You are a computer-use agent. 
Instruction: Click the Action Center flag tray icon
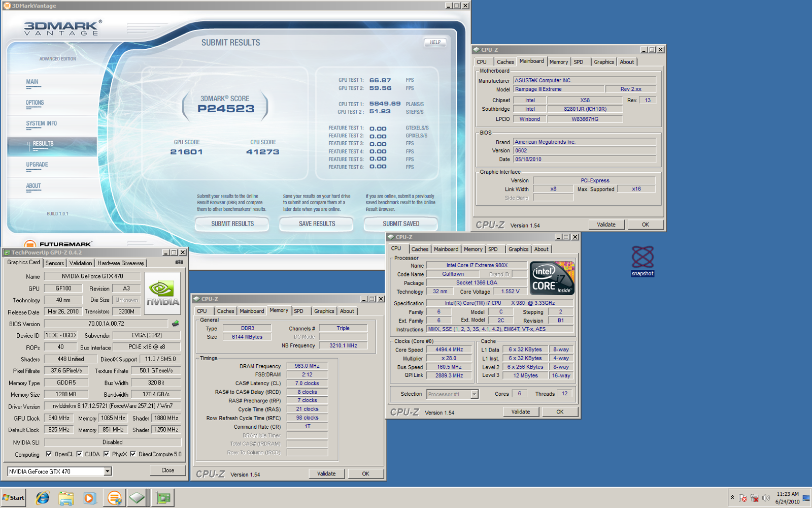tap(743, 498)
